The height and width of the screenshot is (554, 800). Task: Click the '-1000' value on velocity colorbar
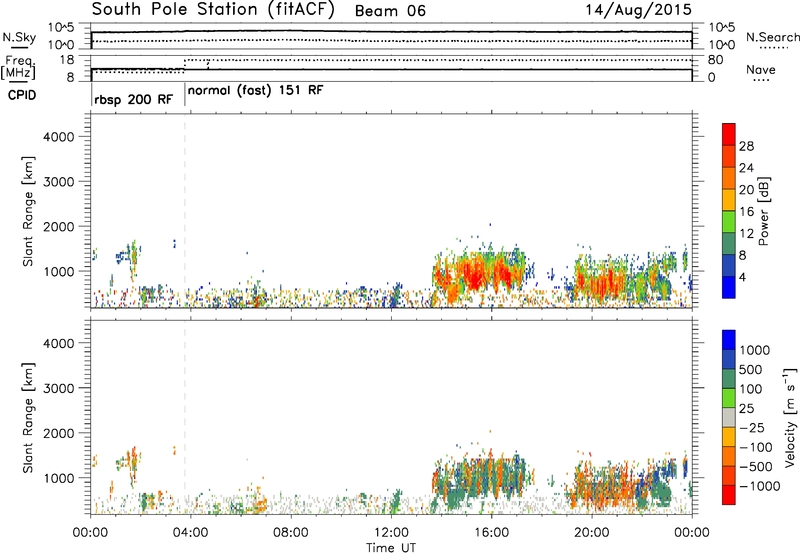click(x=759, y=486)
